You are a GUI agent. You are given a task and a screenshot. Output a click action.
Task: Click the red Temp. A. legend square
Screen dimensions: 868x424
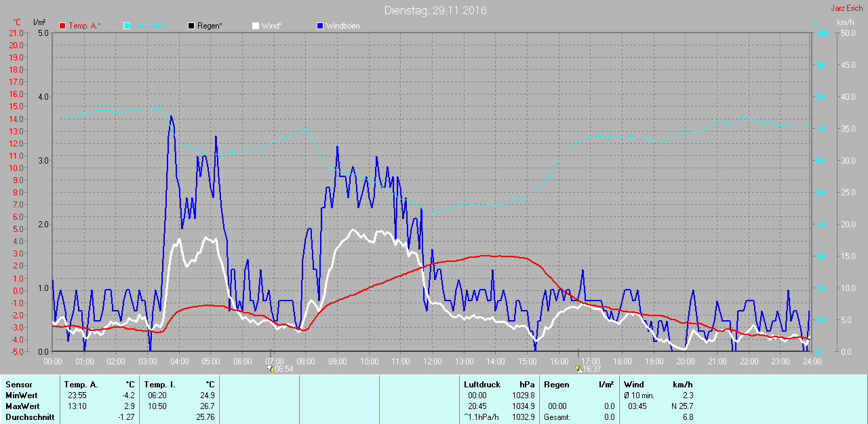coord(62,26)
